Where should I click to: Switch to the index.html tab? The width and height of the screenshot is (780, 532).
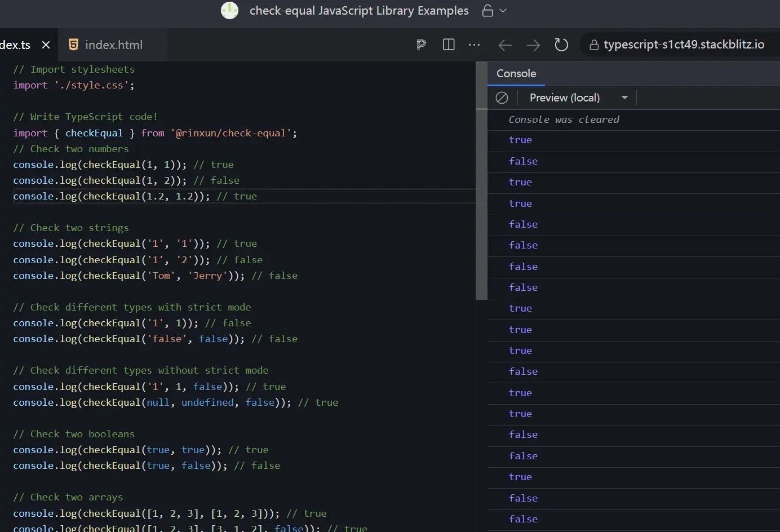[113, 45]
